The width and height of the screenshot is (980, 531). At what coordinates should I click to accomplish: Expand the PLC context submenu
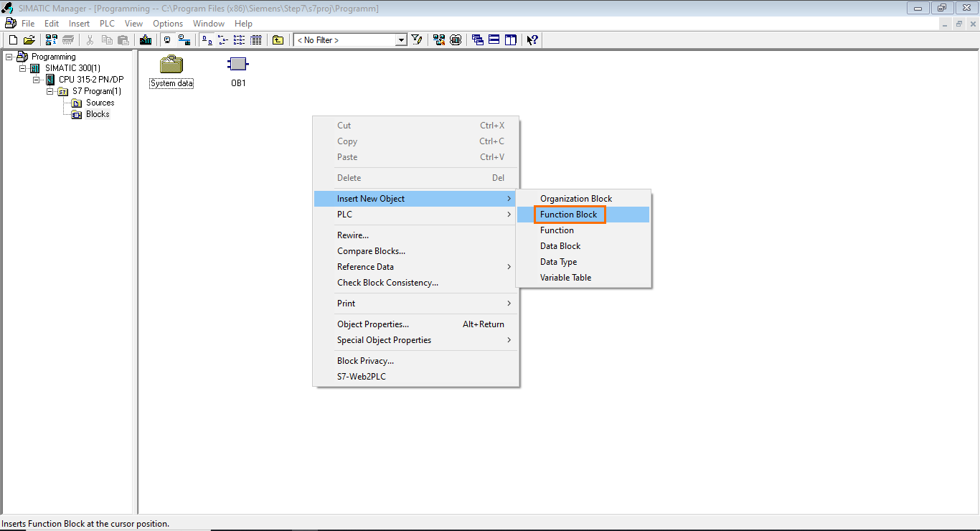pyautogui.click(x=415, y=215)
